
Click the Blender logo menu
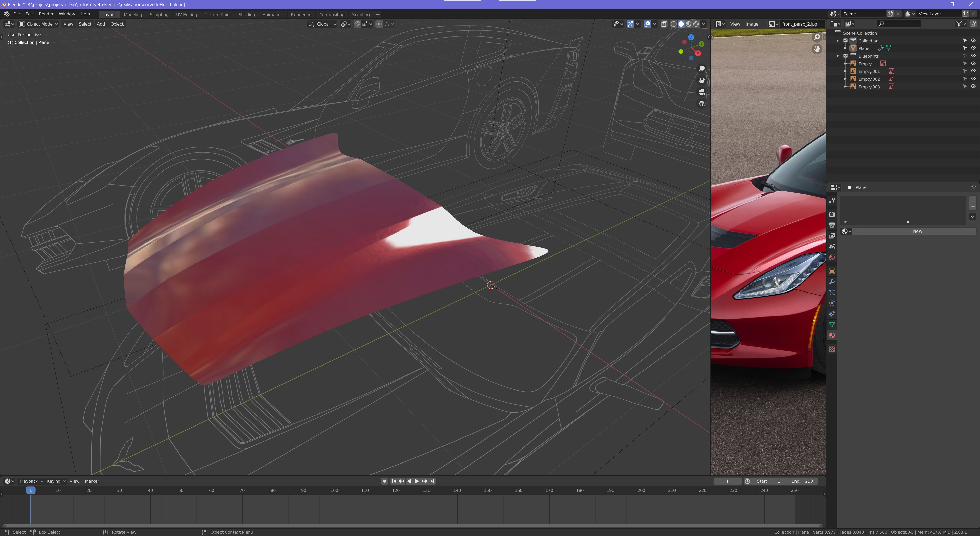7,14
